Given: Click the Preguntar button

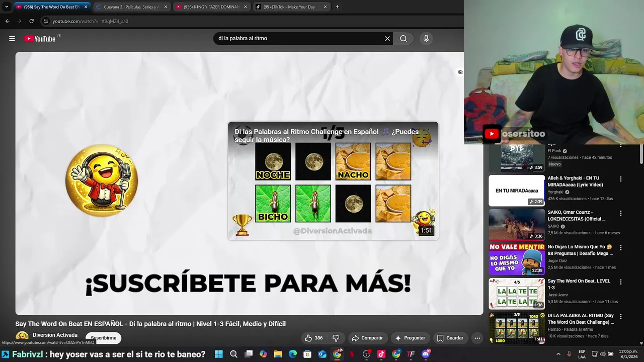Looking at the screenshot, I should point(410,338).
